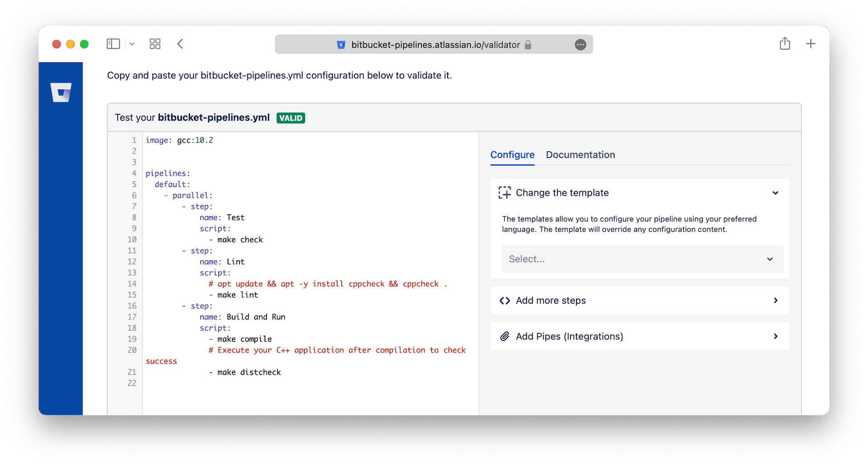Expand the Add more steps section
Viewport: 868px width, 466px height.
tap(775, 300)
